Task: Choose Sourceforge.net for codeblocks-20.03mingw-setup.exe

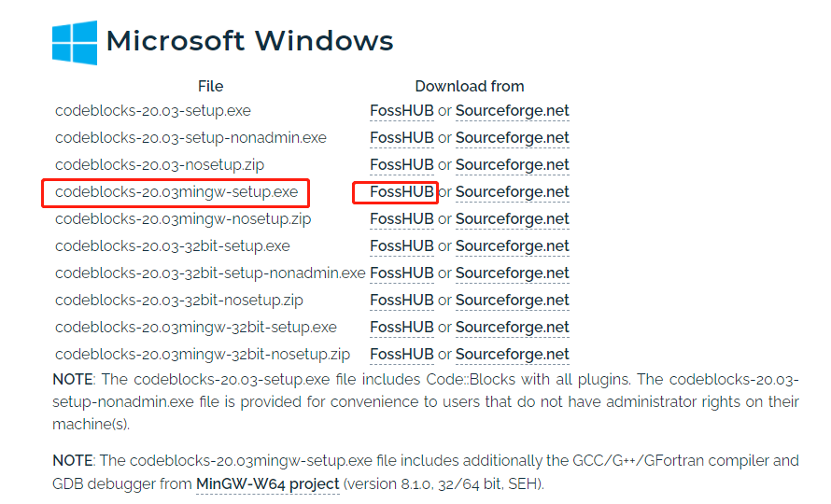Action: (512, 192)
